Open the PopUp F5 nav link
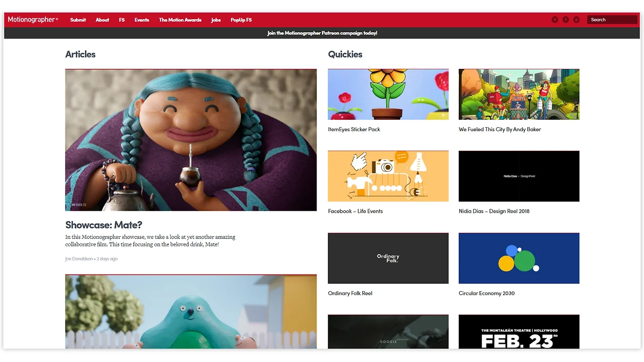The width and height of the screenshot is (644, 362). tap(241, 20)
